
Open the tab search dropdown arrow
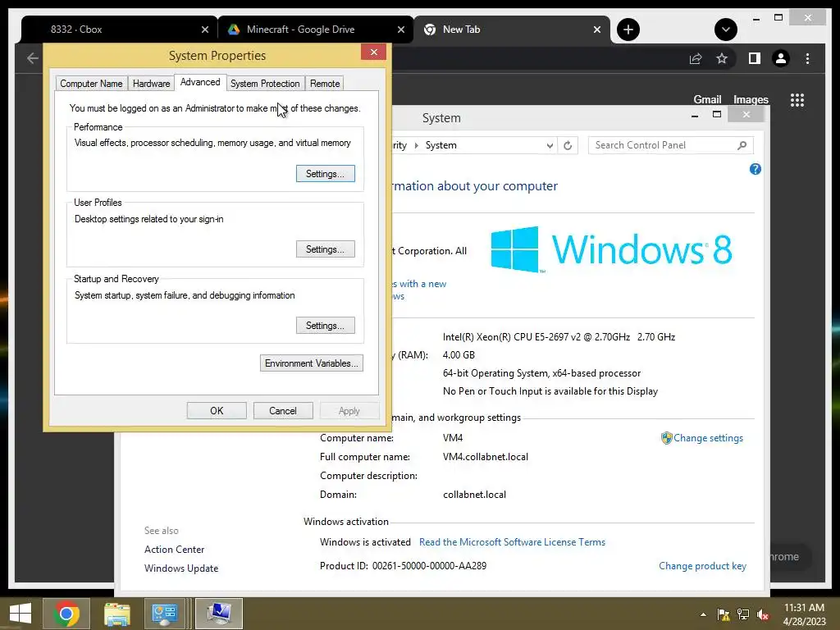(x=726, y=30)
